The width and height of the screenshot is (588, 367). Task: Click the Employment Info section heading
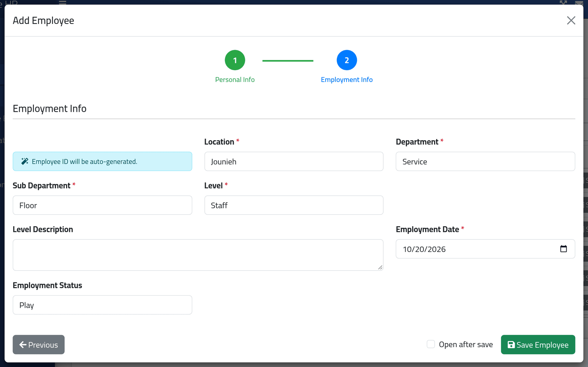click(50, 108)
